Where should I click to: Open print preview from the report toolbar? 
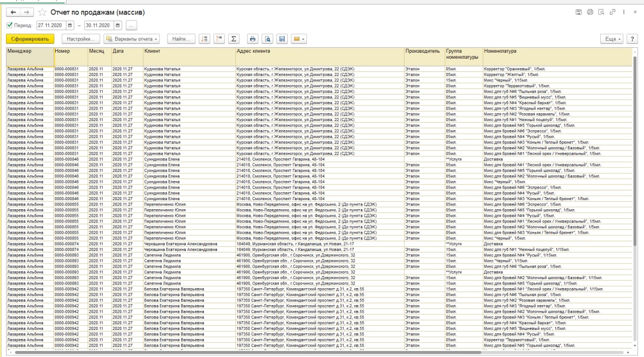point(268,39)
